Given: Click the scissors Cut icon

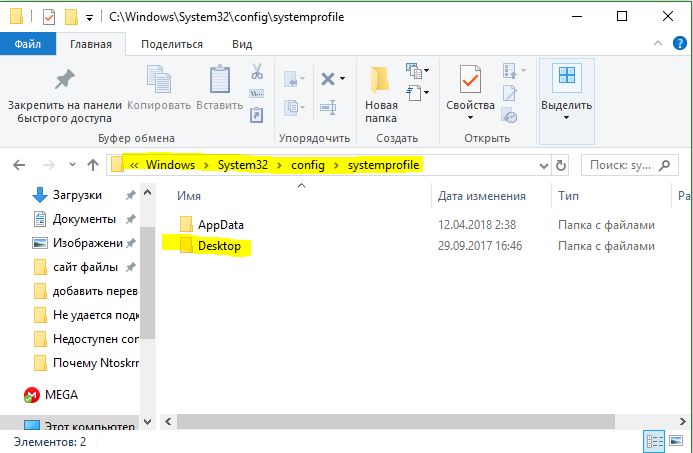Looking at the screenshot, I should pyautogui.click(x=257, y=71).
